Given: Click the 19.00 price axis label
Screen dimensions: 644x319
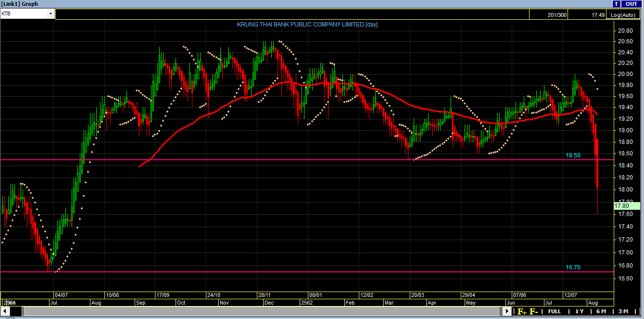Looking at the screenshot, I should pyautogui.click(x=625, y=130).
